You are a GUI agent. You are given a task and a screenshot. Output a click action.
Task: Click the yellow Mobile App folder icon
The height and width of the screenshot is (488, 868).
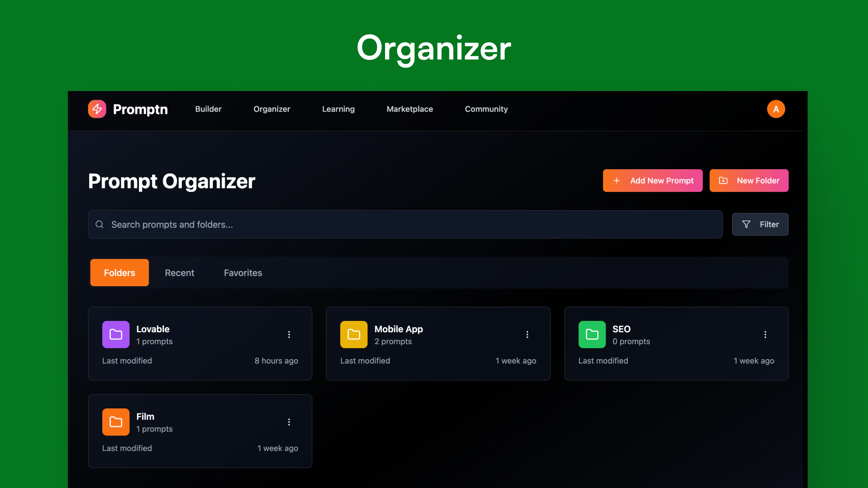pos(354,334)
